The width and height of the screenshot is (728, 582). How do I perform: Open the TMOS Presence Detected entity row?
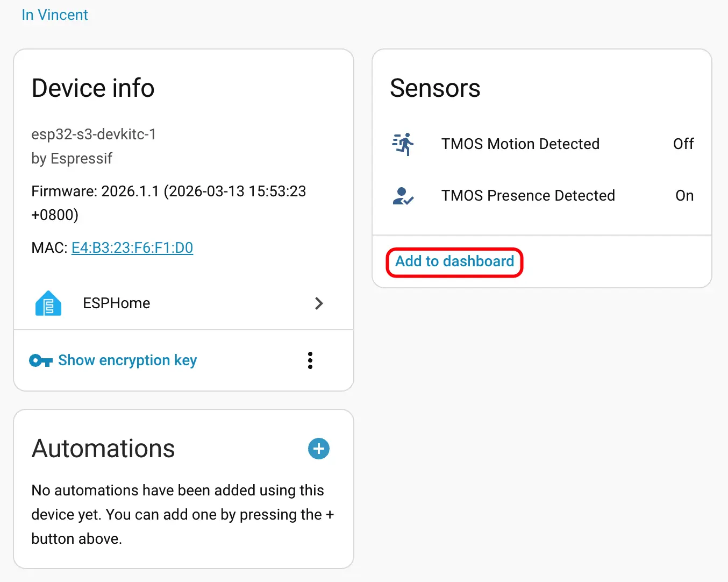point(527,196)
